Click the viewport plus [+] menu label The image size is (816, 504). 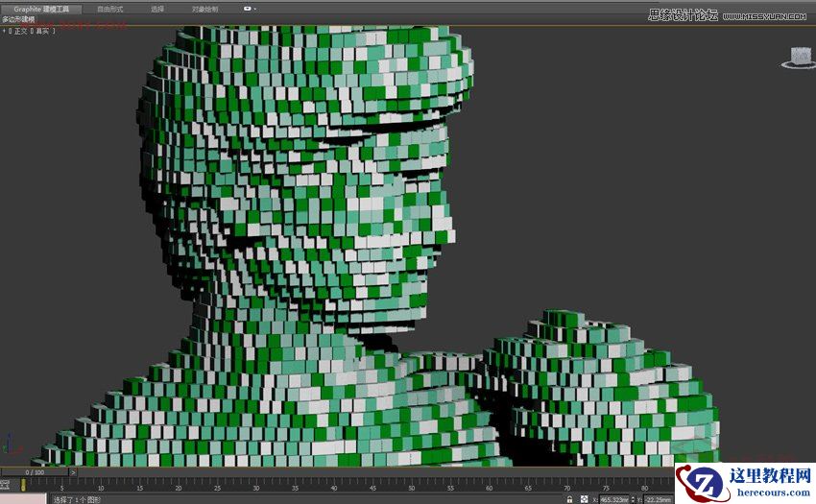click(5, 31)
